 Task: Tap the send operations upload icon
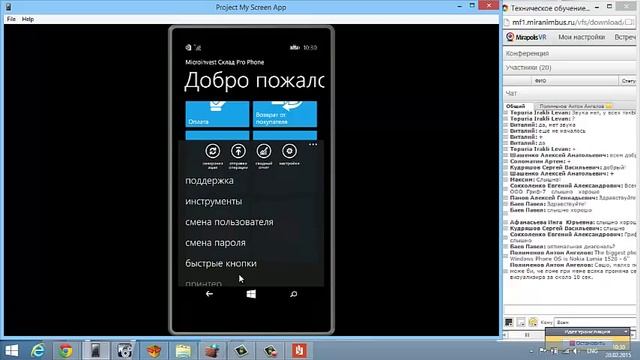pos(238,151)
